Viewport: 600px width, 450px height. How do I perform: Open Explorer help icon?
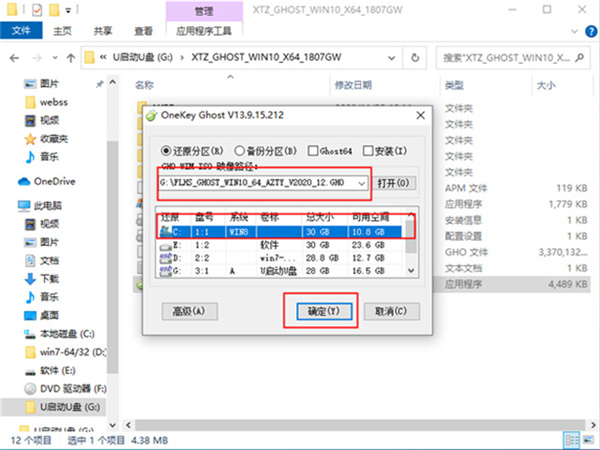(x=591, y=31)
